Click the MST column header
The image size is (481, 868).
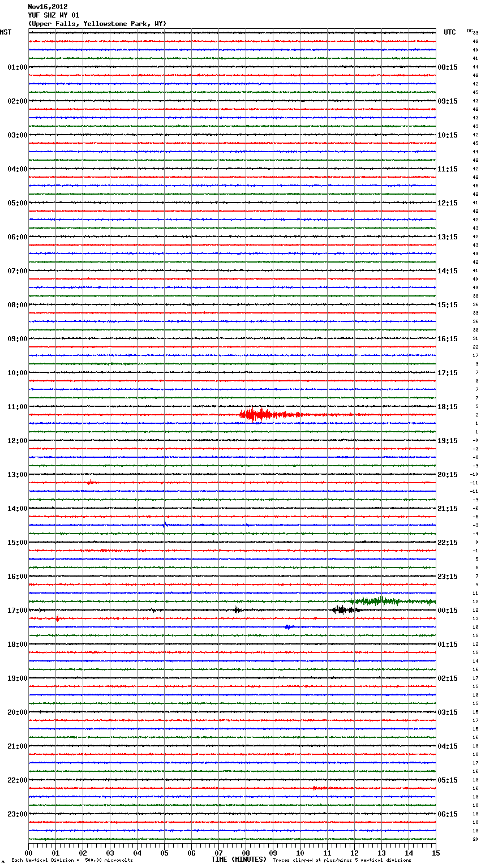[x=6, y=32]
